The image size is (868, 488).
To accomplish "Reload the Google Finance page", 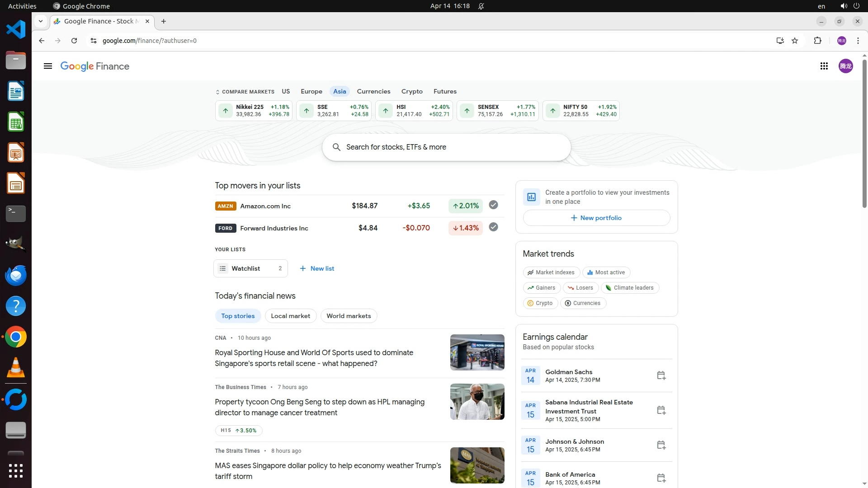I will pos(74,41).
